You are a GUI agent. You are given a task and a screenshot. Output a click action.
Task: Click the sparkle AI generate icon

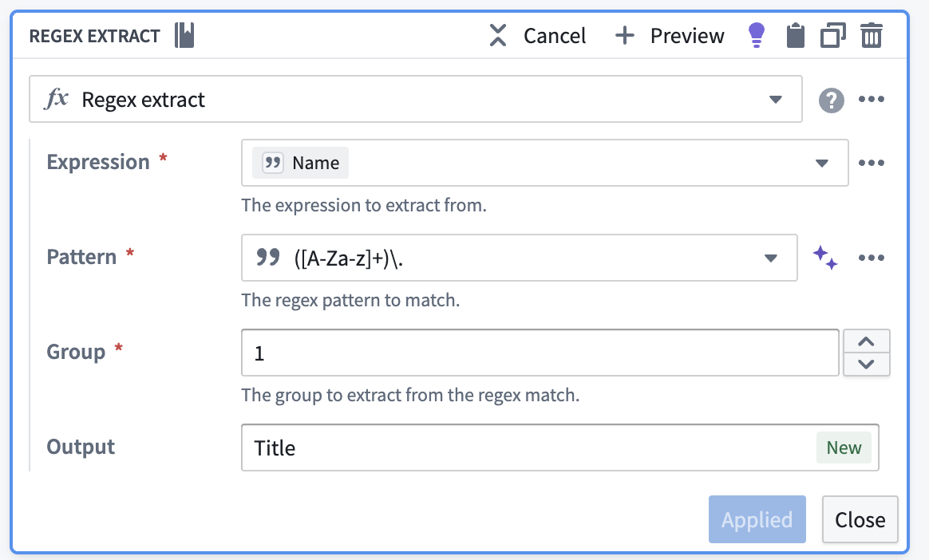tap(824, 258)
